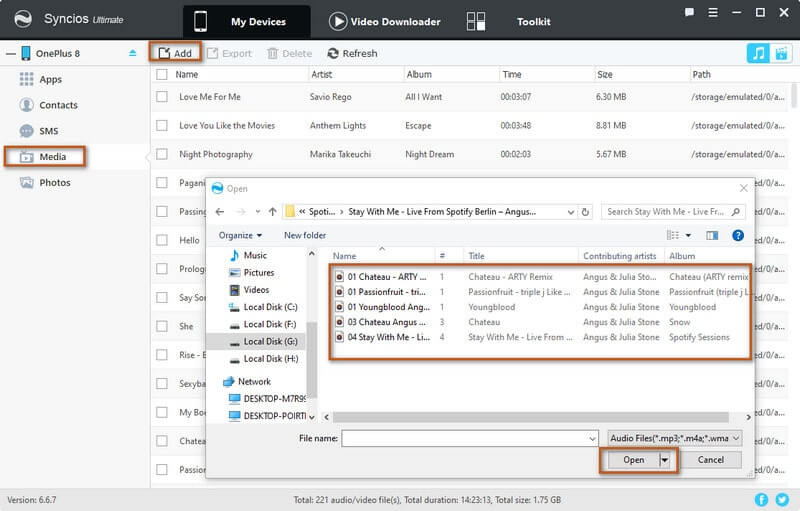Switch to the music view icon
Viewport: 800px width, 511px height.
[758, 53]
